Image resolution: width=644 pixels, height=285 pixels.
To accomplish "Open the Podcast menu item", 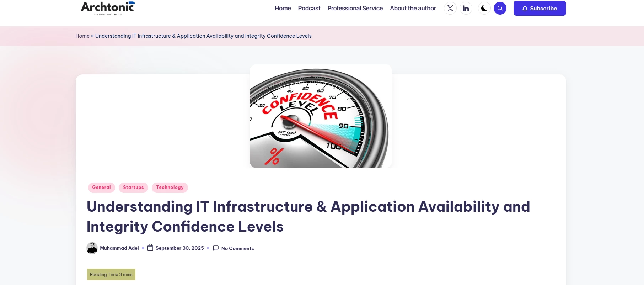I will (309, 8).
